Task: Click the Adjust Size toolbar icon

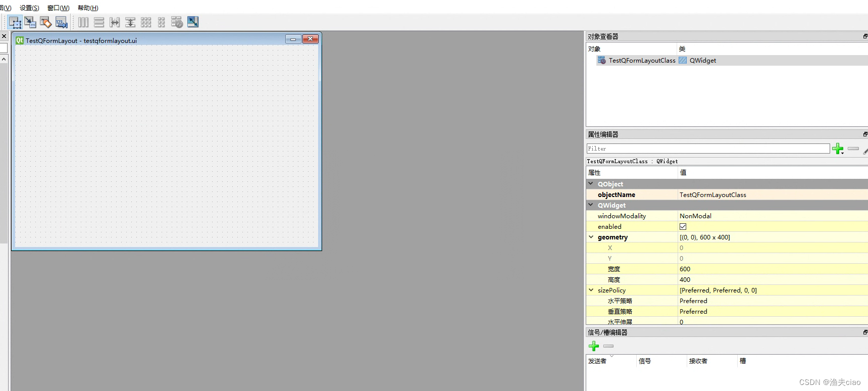Action: (193, 22)
